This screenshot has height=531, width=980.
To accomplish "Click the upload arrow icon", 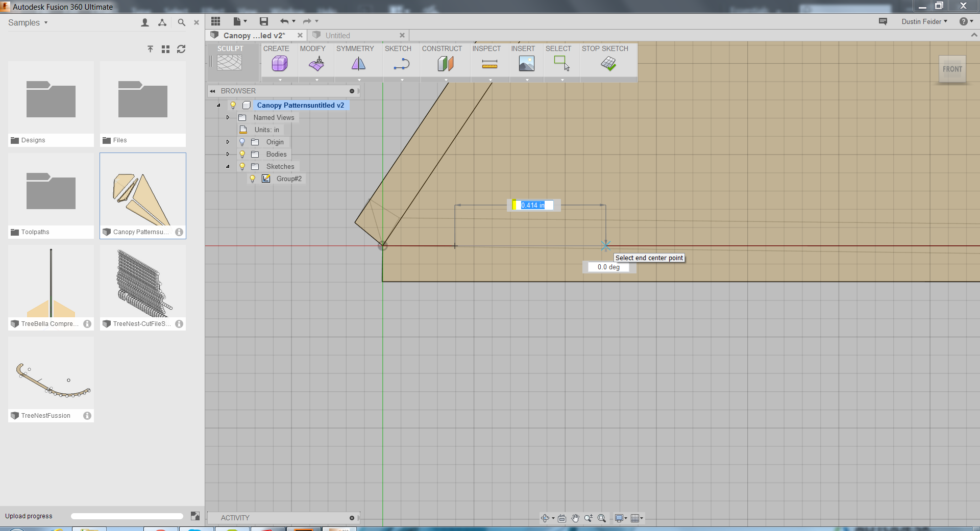I will [x=150, y=49].
